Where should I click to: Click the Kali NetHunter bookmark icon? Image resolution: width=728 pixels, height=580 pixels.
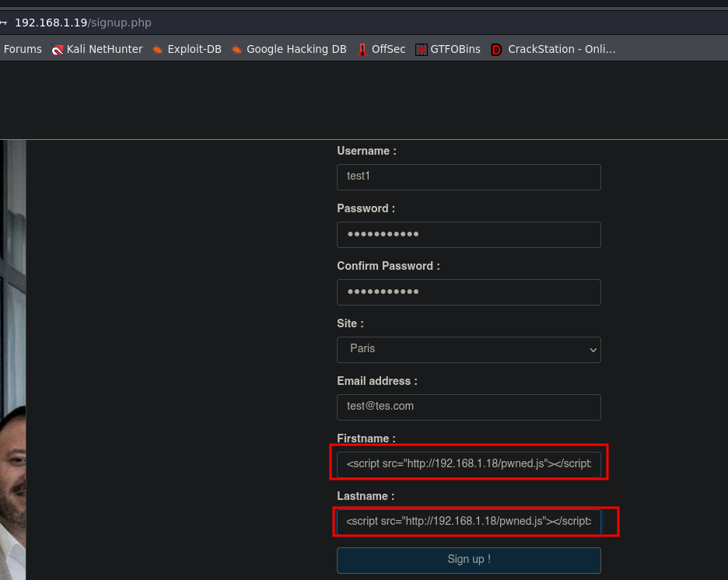point(57,50)
